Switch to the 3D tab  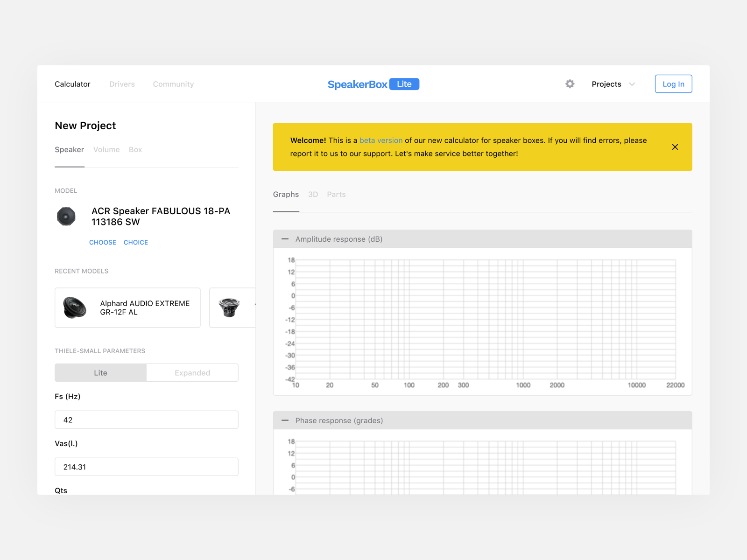tap(313, 195)
